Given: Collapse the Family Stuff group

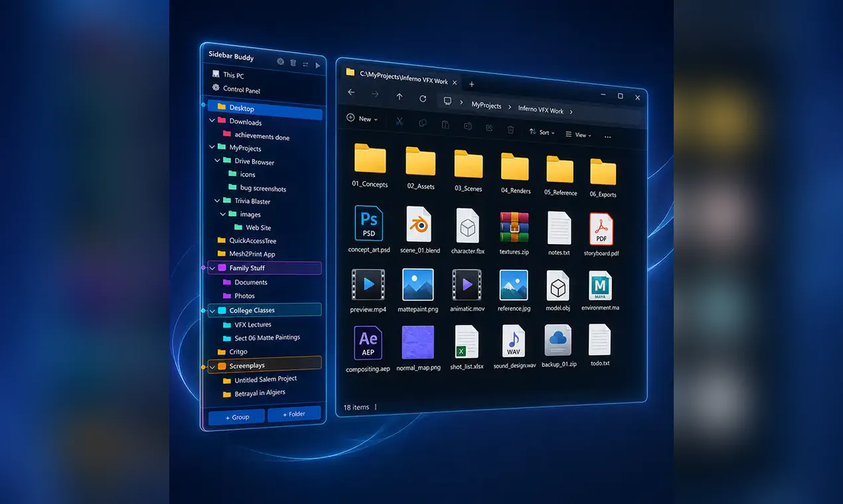Looking at the screenshot, I should 212,268.
